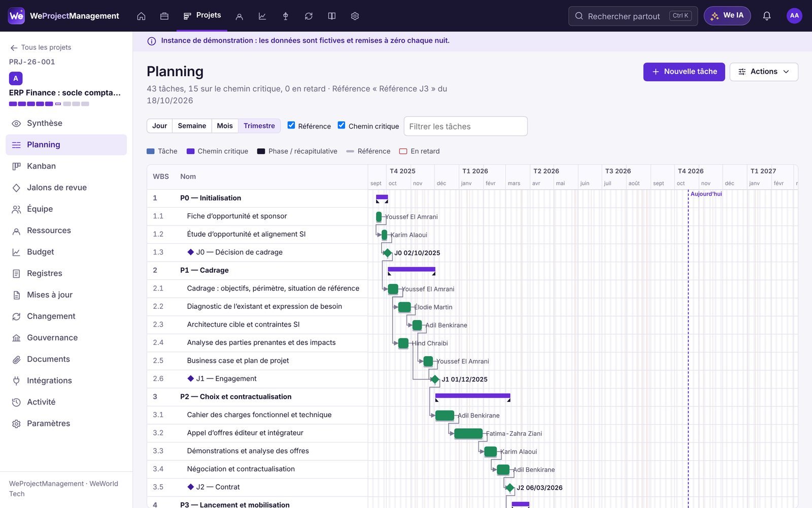Open Jalons de revue in sidebar
812x508 pixels.
[66, 187]
